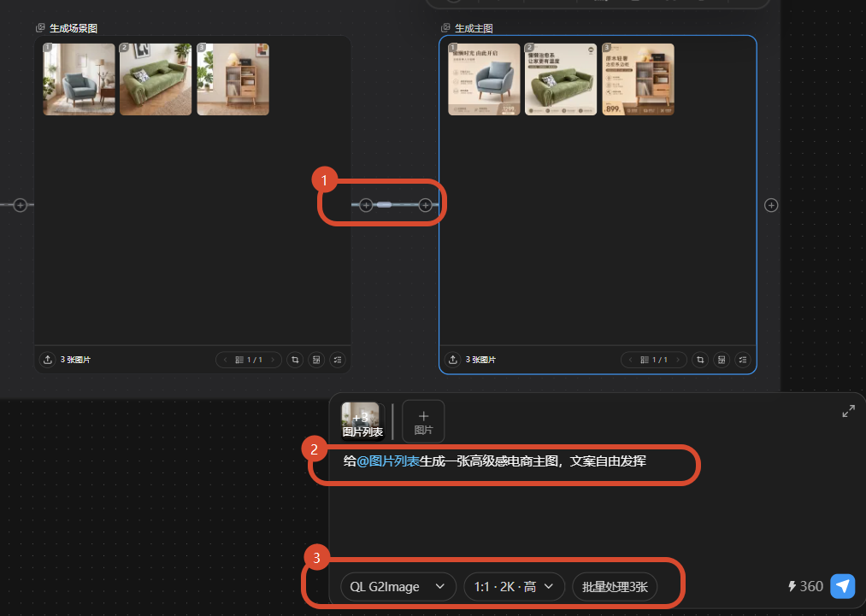
Task: Click the 1 / 1 page indicator in 生成主图
Action: tap(655, 360)
